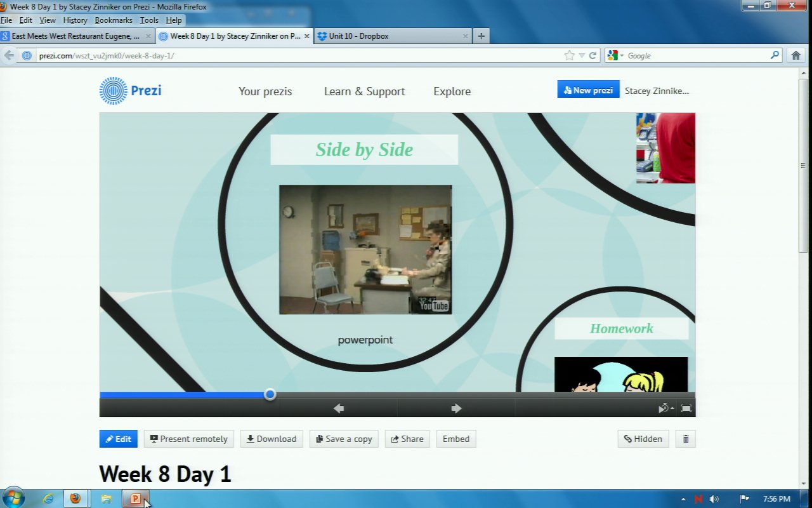This screenshot has width=812, height=508.
Task: Enter fullscreen mode in Prezi player
Action: (686, 408)
